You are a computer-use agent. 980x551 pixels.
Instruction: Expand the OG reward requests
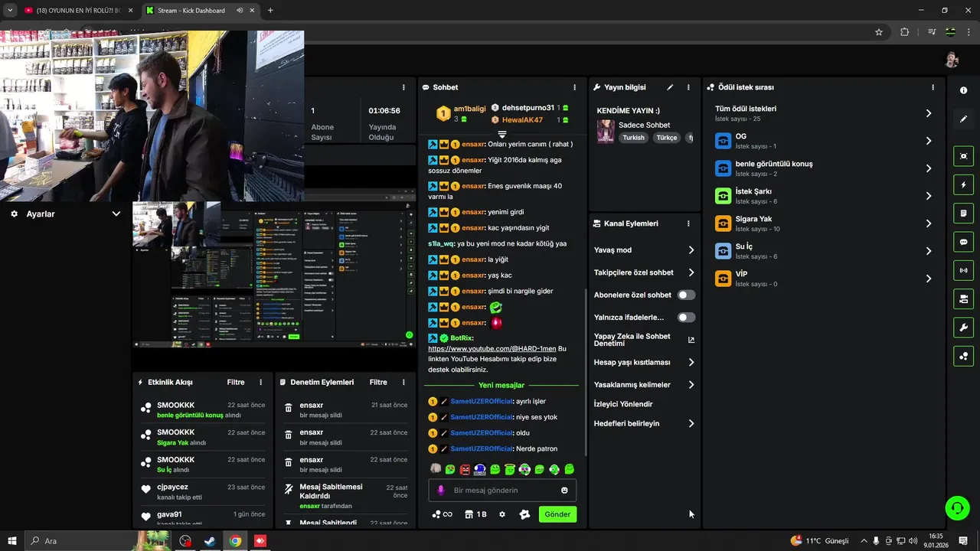[825, 141]
